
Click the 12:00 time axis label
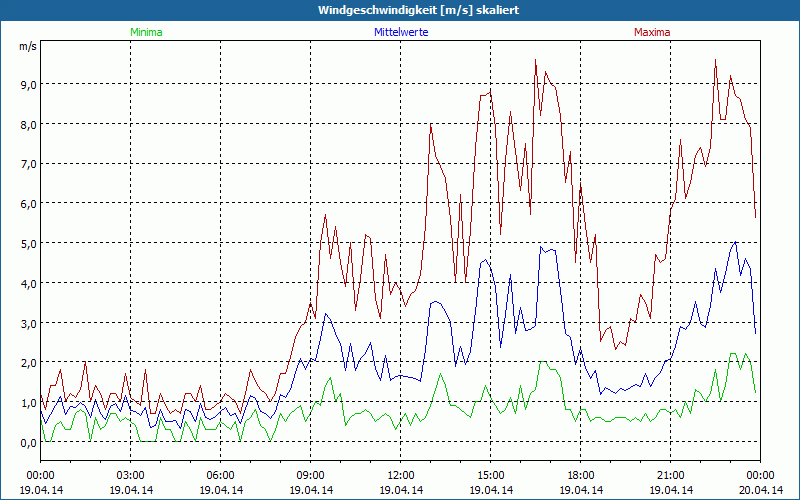pos(401,476)
